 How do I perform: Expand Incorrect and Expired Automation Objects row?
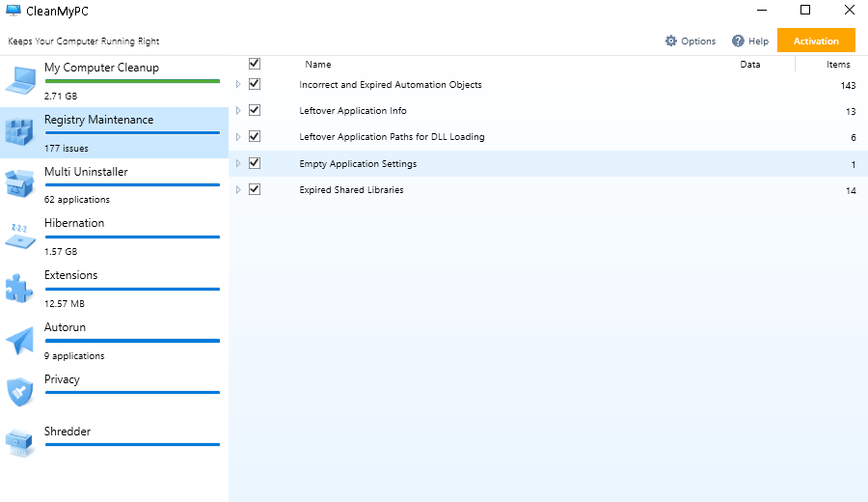click(238, 84)
